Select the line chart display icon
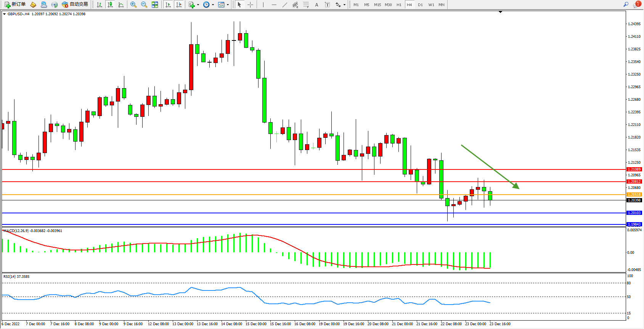The height and width of the screenshot is (329, 644). pos(121,5)
